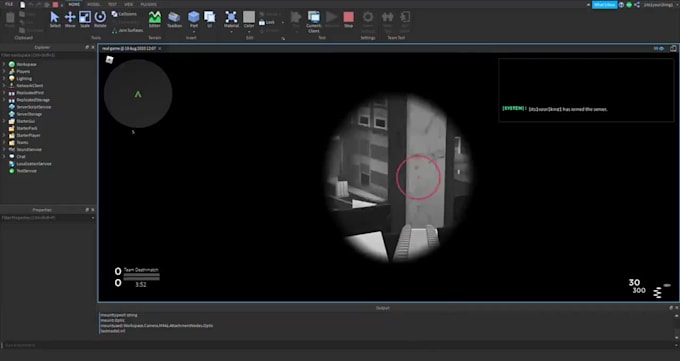Click the What's New button
This screenshot has height=361, width=680.
605,5
